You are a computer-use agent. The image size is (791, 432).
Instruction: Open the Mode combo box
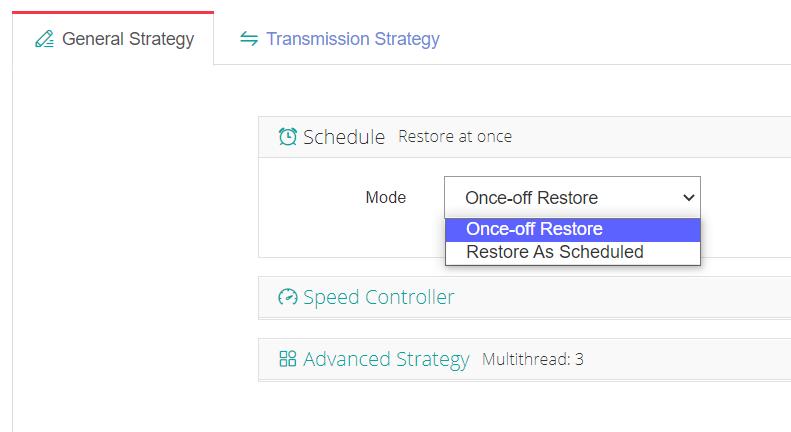coord(572,197)
